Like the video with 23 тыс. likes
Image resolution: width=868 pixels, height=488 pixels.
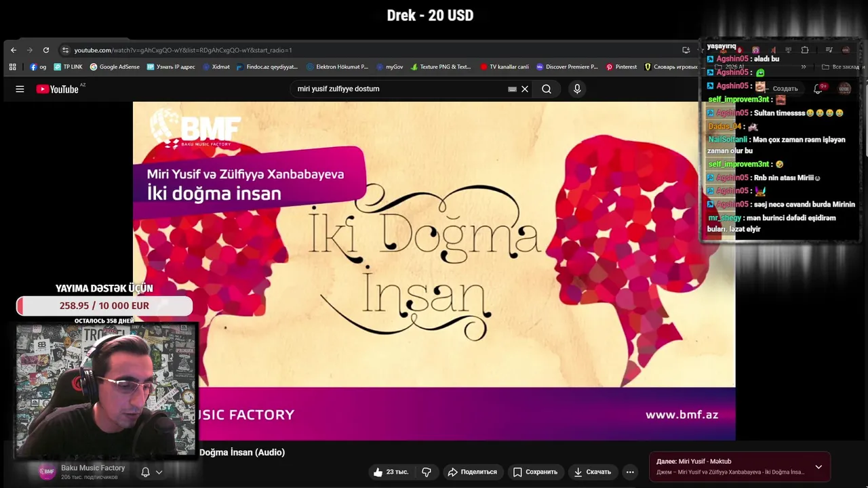[391, 472]
